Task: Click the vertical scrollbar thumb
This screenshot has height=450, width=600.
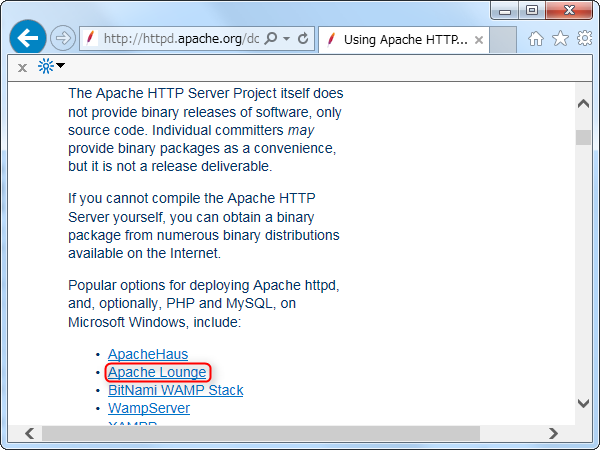Action: click(583, 137)
